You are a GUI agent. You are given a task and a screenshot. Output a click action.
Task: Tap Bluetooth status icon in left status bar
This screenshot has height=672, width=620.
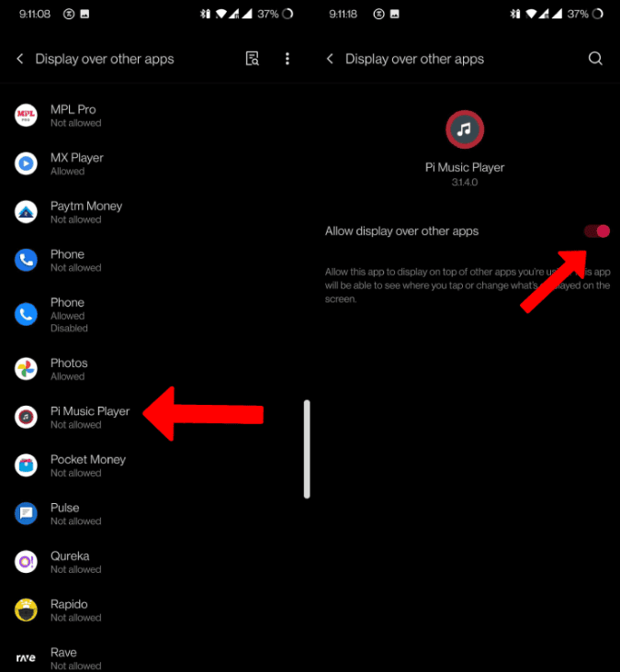(205, 14)
